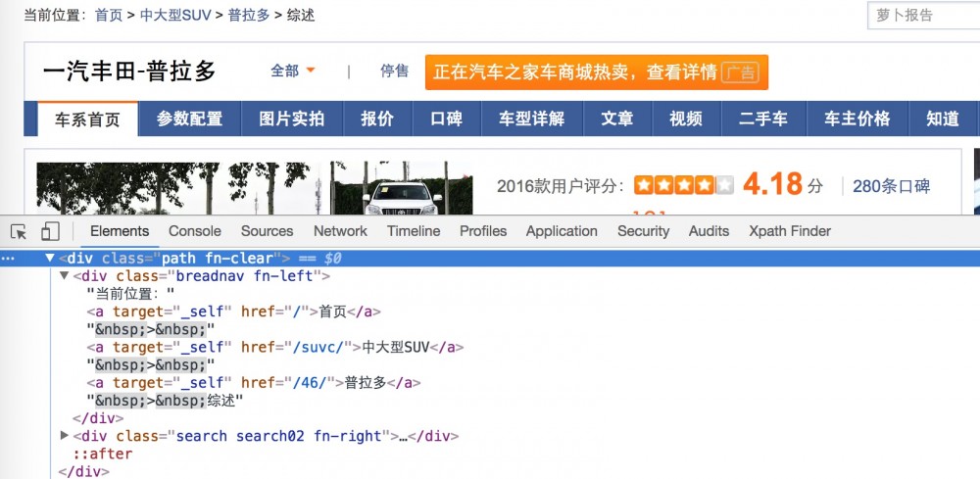Select the href="/suvc/" anchor line
The height and width of the screenshot is (479, 980).
point(275,347)
